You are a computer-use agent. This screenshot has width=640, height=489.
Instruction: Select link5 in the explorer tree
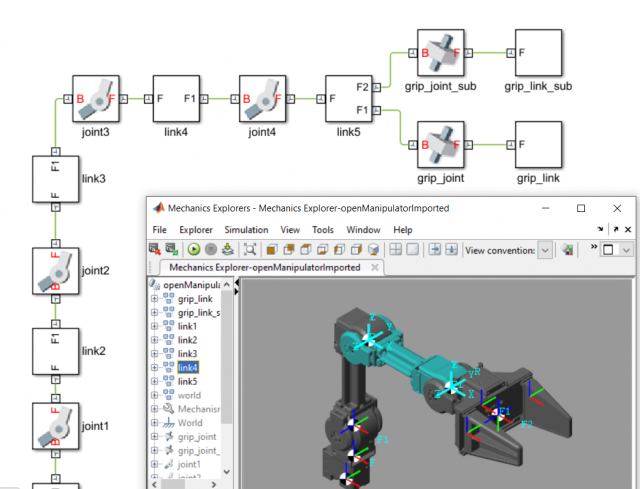188,381
